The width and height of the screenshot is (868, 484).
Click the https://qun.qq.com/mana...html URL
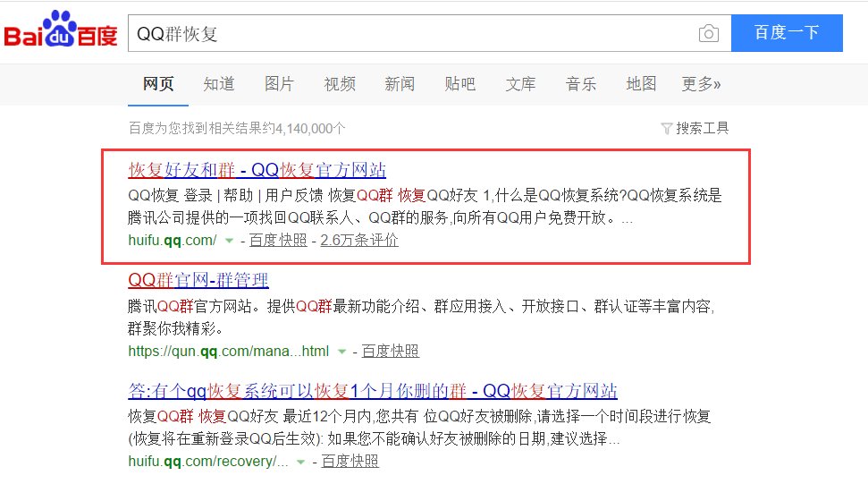coord(228,351)
